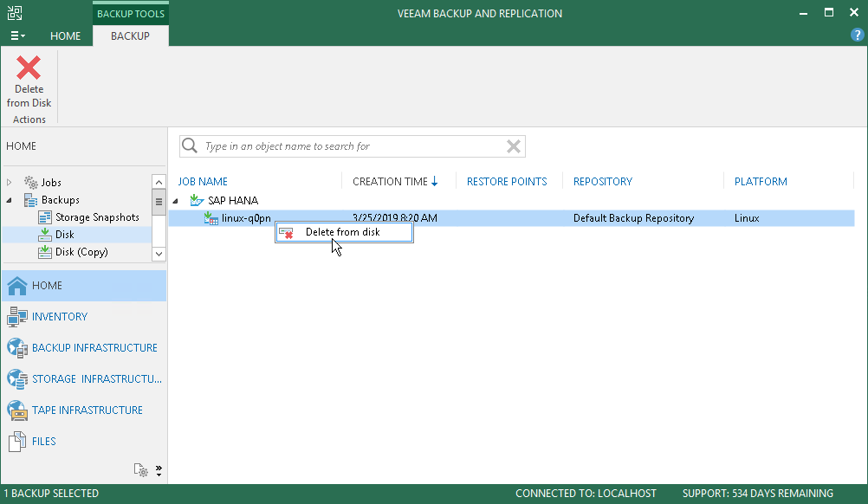The image size is (868, 504).
Task: Select the Jobs gear icon
Action: coord(30,182)
